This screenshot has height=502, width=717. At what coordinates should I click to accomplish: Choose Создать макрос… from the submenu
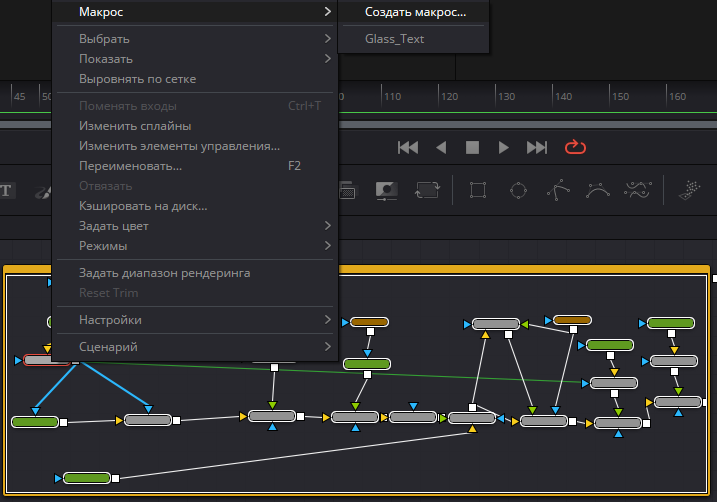415,12
